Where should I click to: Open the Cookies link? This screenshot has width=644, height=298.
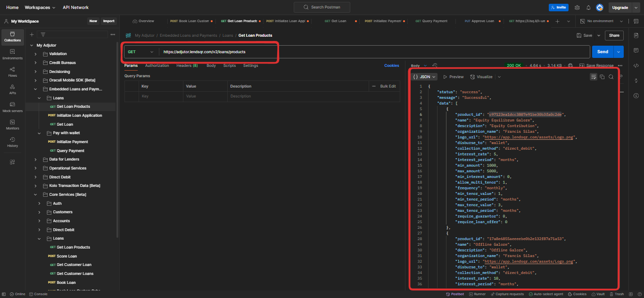click(392, 65)
